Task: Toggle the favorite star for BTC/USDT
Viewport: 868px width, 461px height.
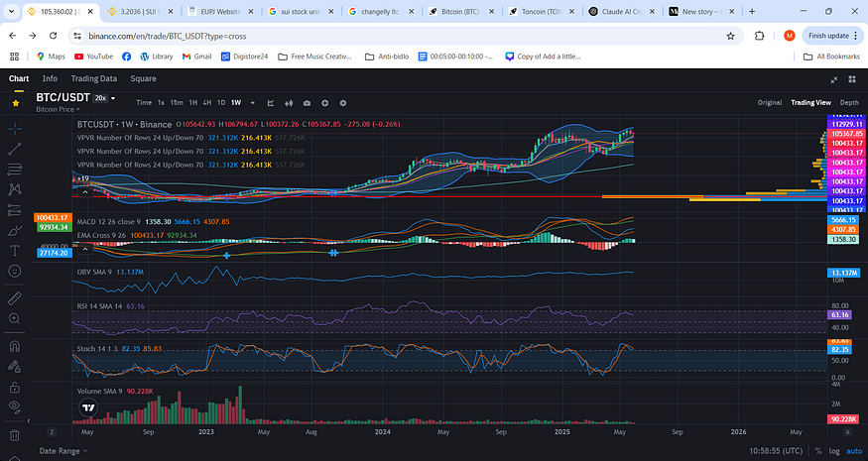Action: 16,103
